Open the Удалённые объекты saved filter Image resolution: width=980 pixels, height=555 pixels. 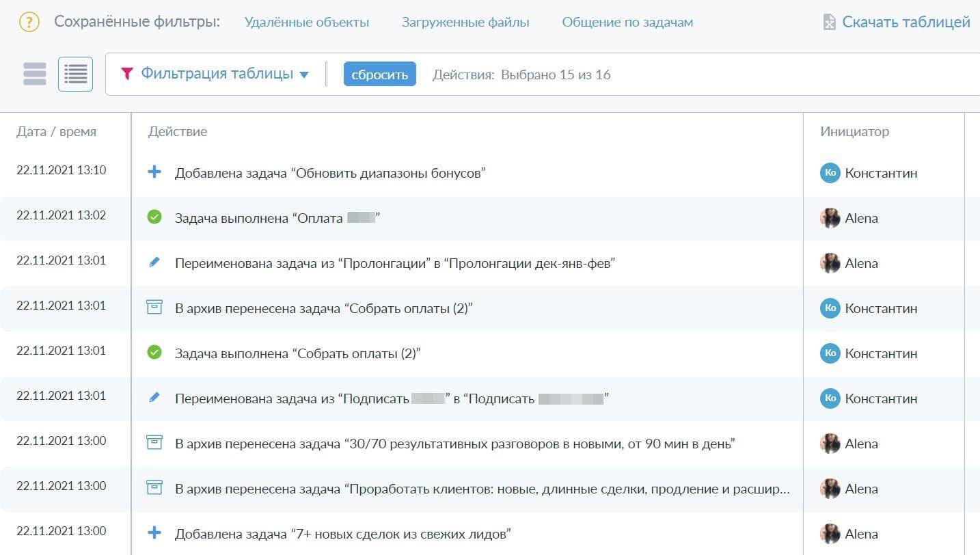(306, 23)
